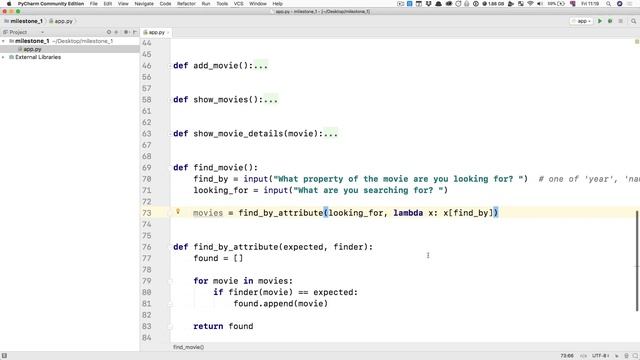Open the File menu
This screenshot has height=360, width=640.
(x=93, y=4)
